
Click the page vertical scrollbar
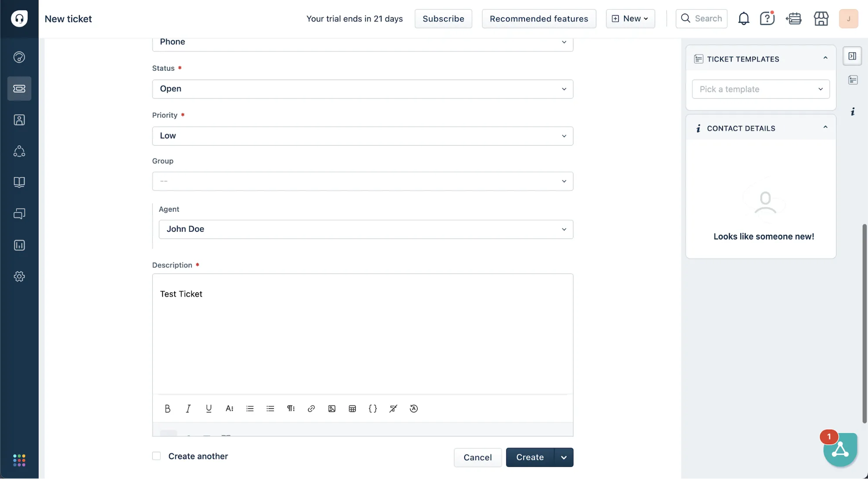pos(865,324)
